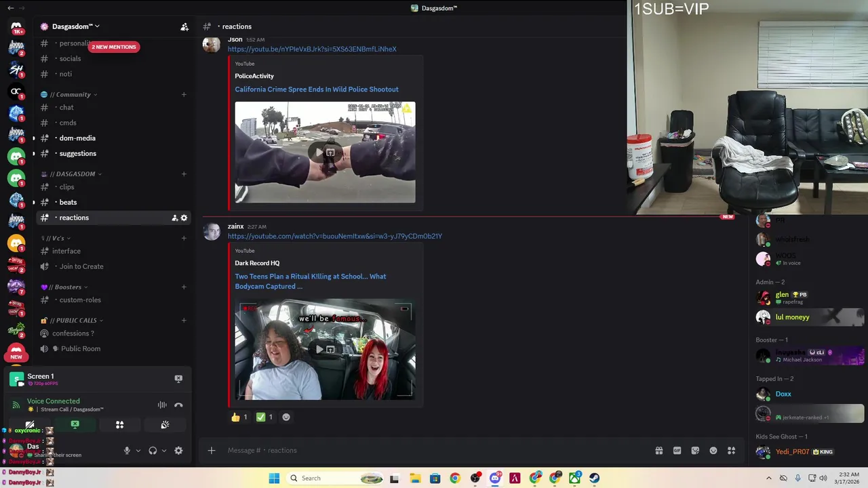868x488 pixels.
Task: Open headphone output options arrow
Action: click(164, 451)
